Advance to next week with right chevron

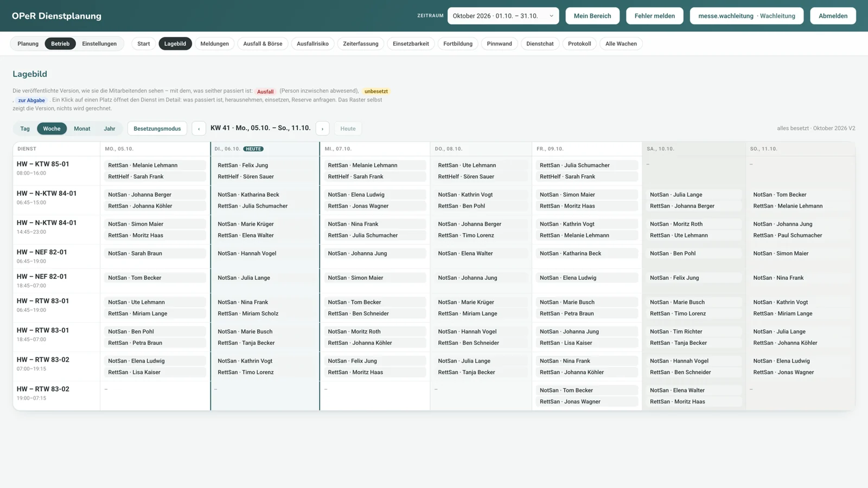322,129
